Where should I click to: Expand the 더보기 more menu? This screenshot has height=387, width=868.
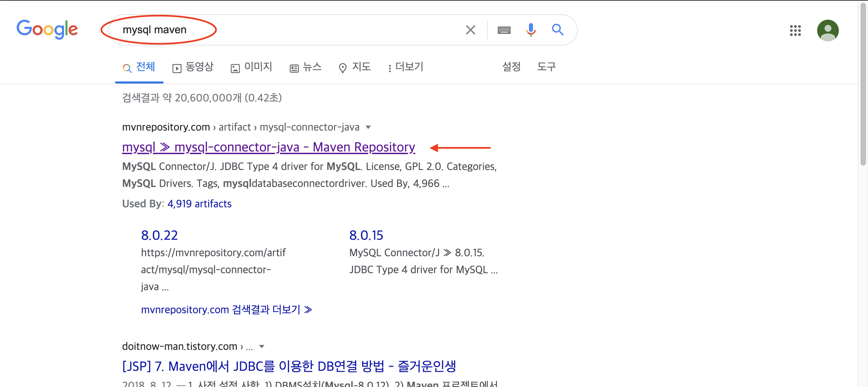[x=406, y=67]
